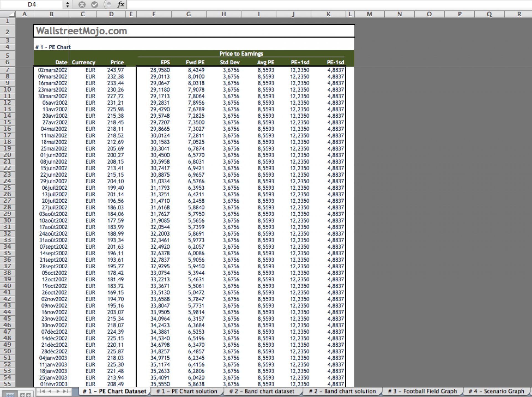Image resolution: width=532 pixels, height=397 pixels.
Task: Select column K header
Action: coord(328,14)
